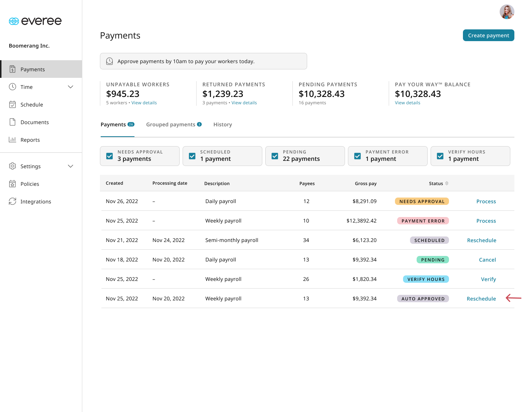Click the Payments icon in sidebar
The width and height of the screenshot is (532, 412).
point(12,69)
